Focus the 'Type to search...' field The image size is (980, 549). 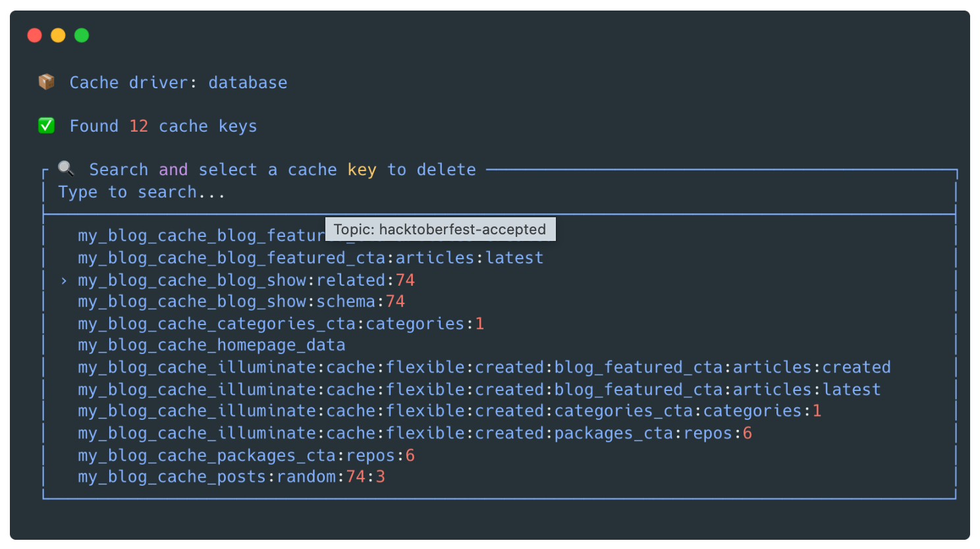point(142,192)
